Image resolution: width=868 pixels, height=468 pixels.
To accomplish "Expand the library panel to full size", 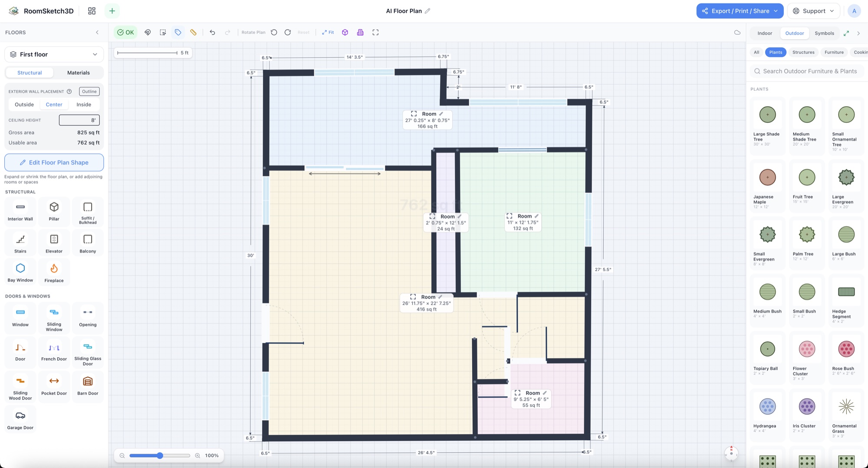I will tap(846, 33).
